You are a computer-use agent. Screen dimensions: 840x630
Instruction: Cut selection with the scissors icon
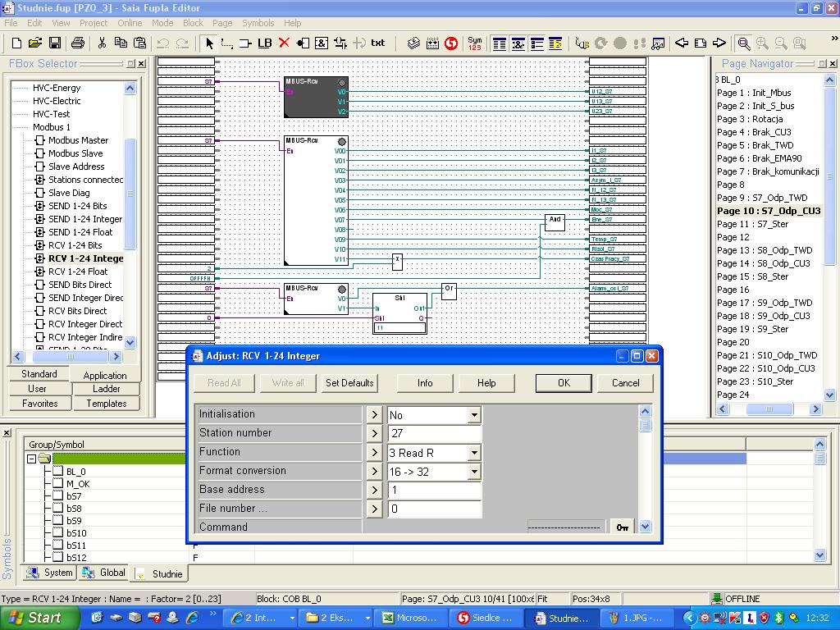coord(102,43)
